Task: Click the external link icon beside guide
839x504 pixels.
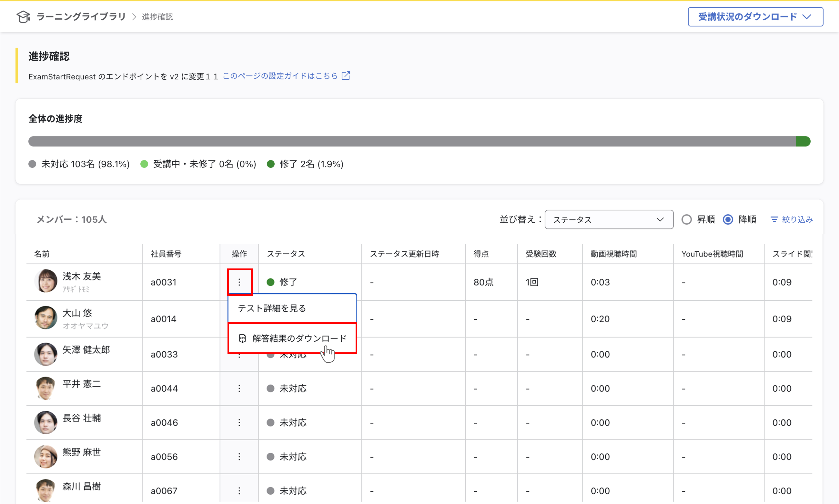Action: pyautogui.click(x=346, y=76)
